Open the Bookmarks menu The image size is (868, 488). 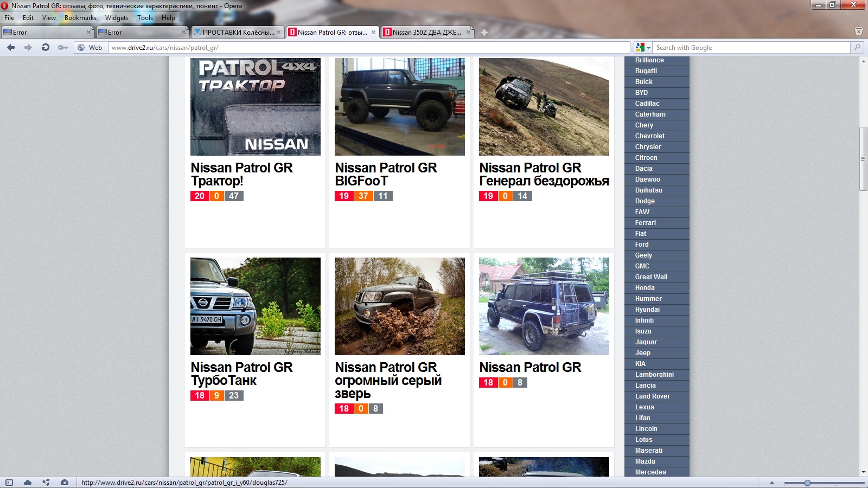(x=80, y=18)
